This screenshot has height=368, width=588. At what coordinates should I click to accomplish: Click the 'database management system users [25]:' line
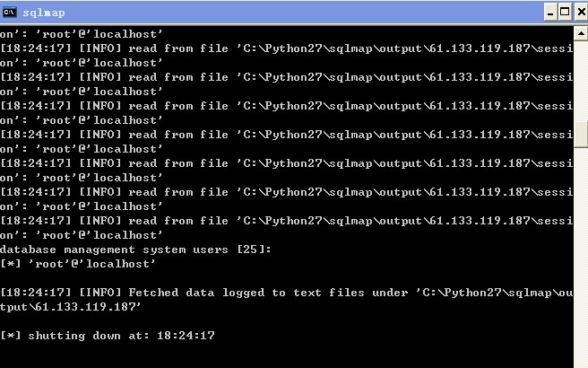[x=135, y=250]
